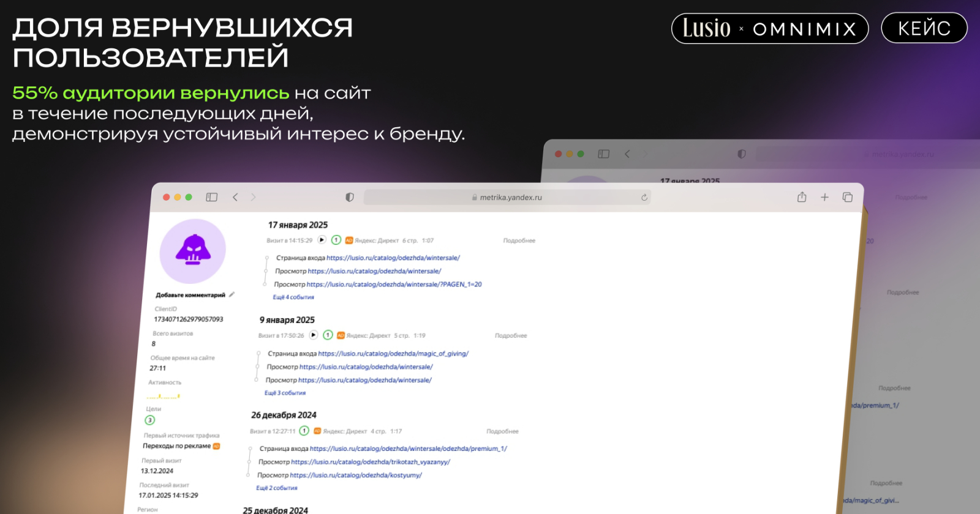980x514 pixels.
Task: Open the privacy shield in the background window
Action: 742,154
